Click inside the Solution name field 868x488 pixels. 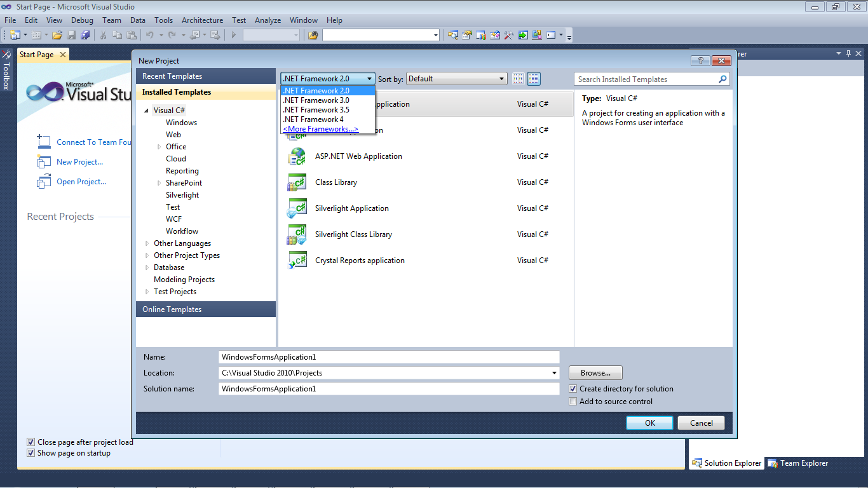pos(389,389)
